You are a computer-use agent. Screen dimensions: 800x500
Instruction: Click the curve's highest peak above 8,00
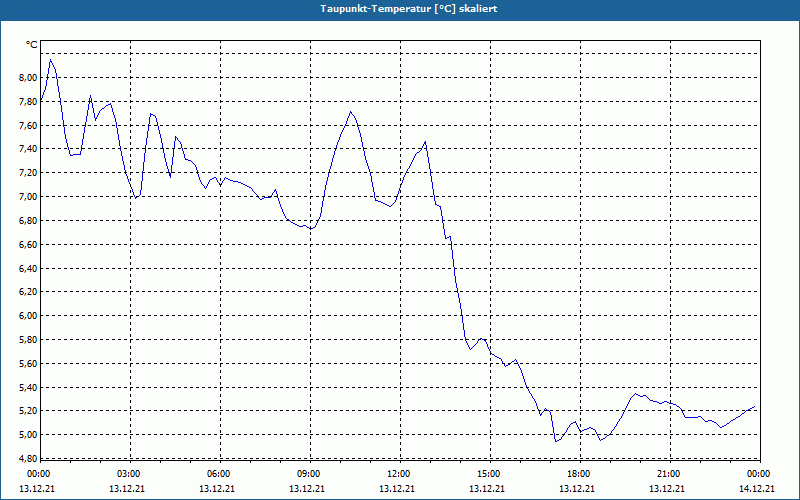[x=50, y=60]
